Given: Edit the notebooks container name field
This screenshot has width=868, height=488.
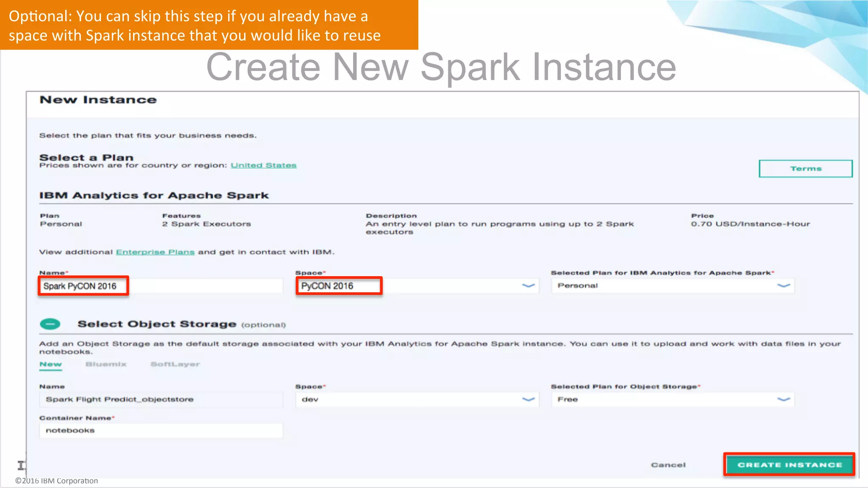Looking at the screenshot, I should 161,430.
